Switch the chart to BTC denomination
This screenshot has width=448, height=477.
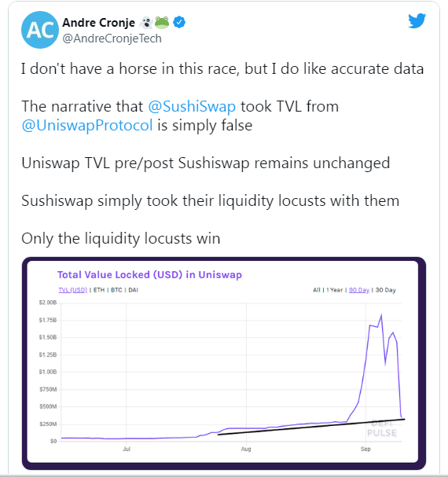116,290
